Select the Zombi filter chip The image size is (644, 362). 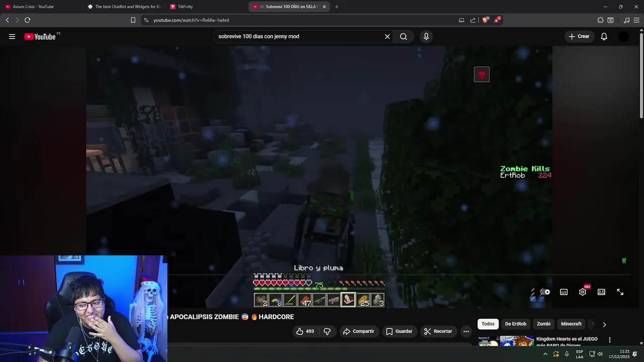544,324
